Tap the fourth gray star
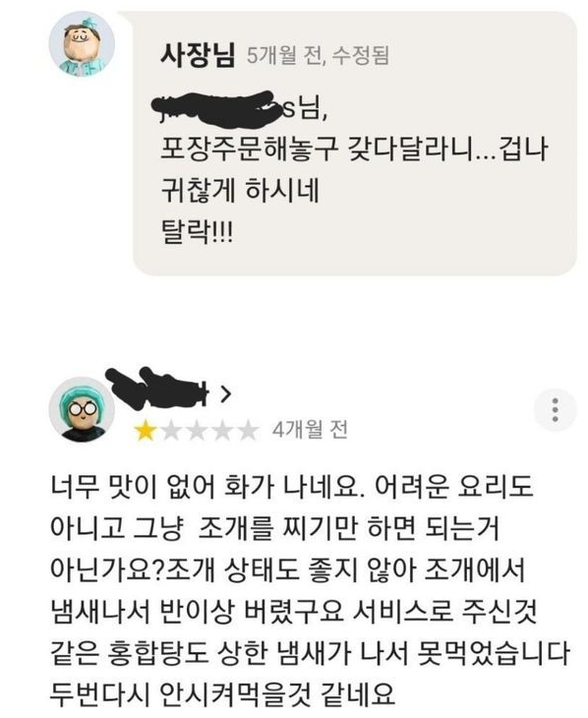The height and width of the screenshot is (718, 588). pos(222,431)
